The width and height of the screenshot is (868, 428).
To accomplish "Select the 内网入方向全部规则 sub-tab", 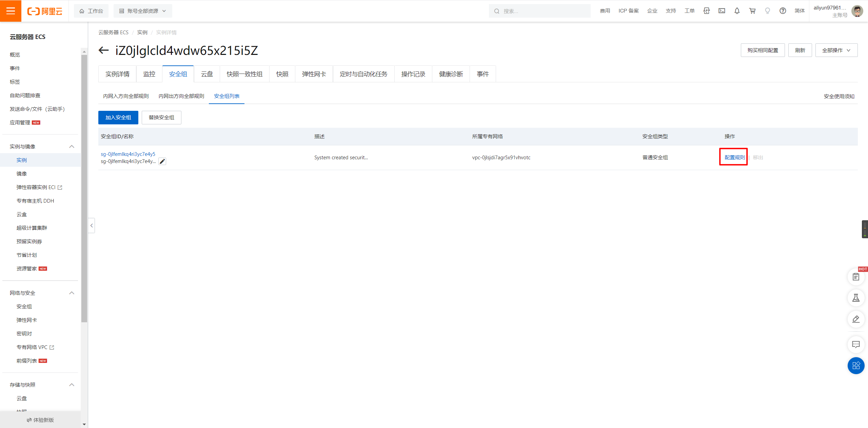I will 126,96.
